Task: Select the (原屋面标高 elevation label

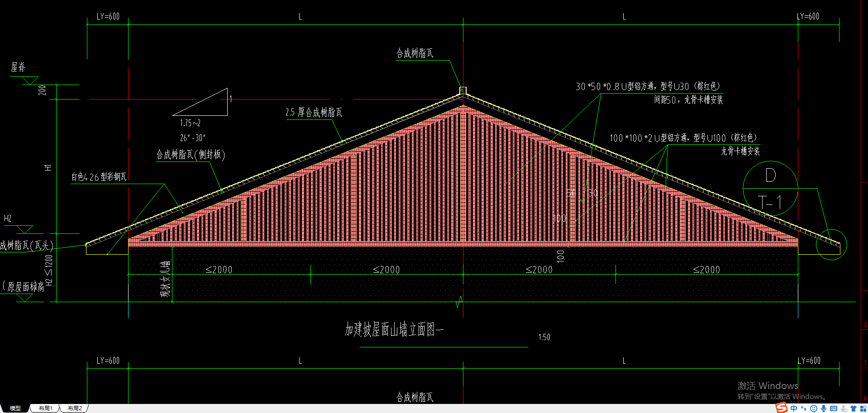Action: (24, 286)
